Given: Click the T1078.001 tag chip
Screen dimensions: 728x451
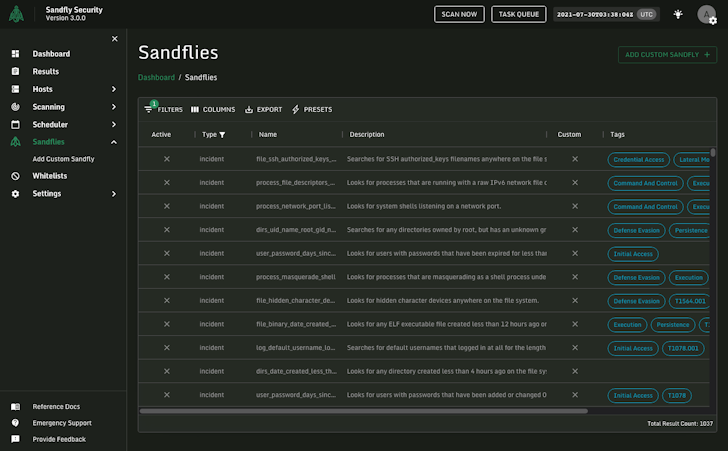Looking at the screenshot, I should coord(683,348).
